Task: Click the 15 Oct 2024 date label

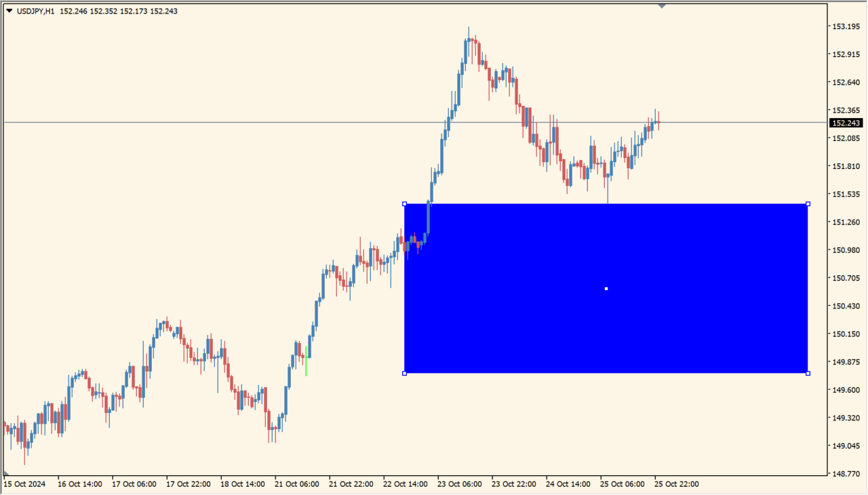Action: pyautogui.click(x=25, y=484)
